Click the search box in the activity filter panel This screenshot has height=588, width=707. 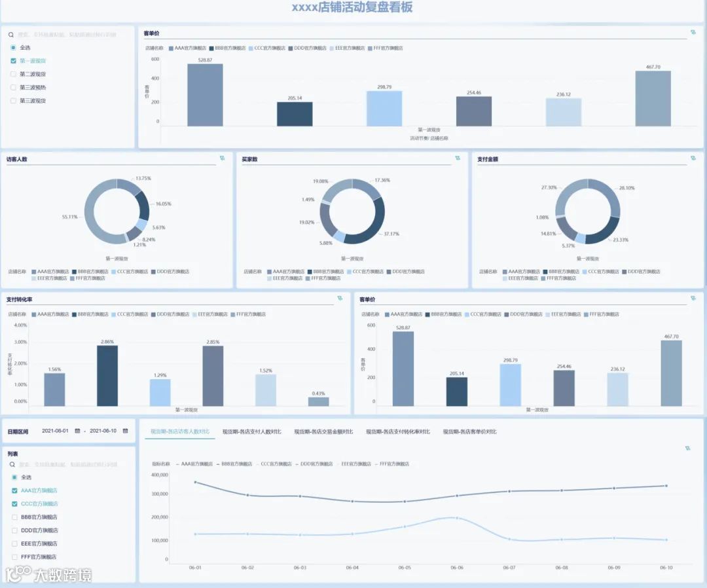click(x=67, y=35)
